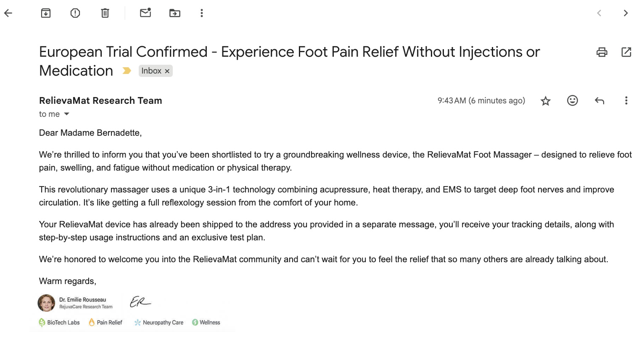This screenshot has height=337, width=644.
Task: Open the Move to folder icon
Action: [x=175, y=13]
